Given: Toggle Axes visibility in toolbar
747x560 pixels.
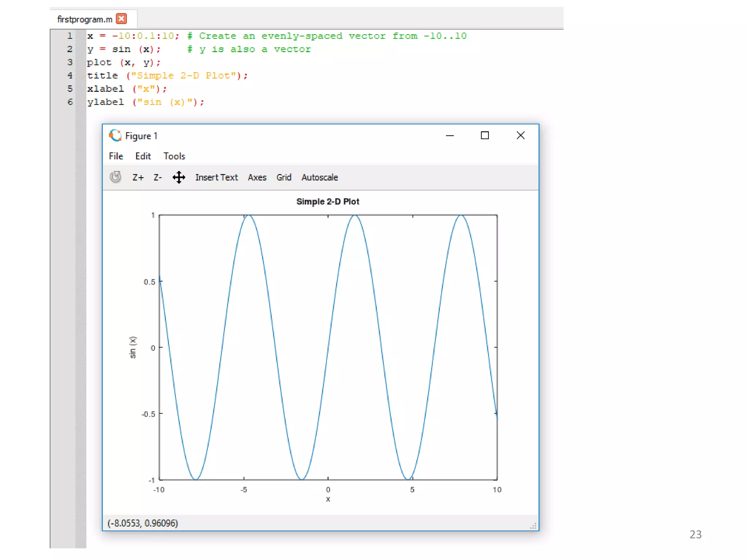Looking at the screenshot, I should [x=257, y=177].
